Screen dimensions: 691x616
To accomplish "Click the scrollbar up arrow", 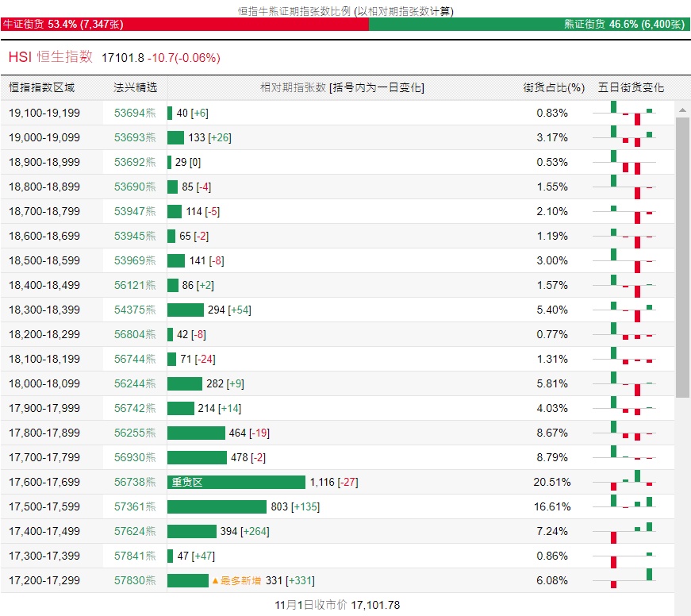I will pyautogui.click(x=682, y=110).
